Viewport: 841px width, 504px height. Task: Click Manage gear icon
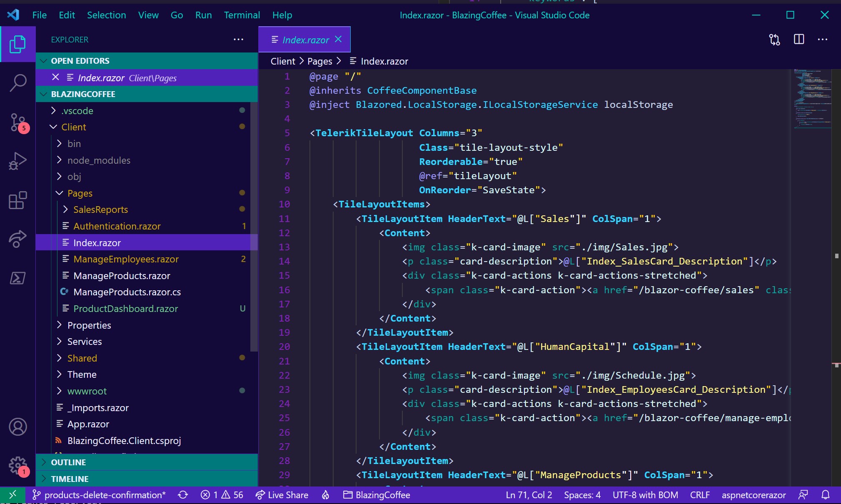tap(17, 465)
